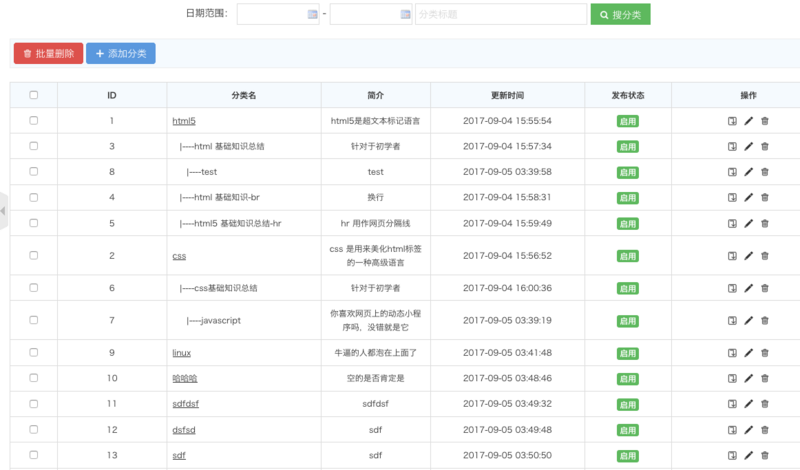Click trash icon in dsfsd row

coord(765,430)
